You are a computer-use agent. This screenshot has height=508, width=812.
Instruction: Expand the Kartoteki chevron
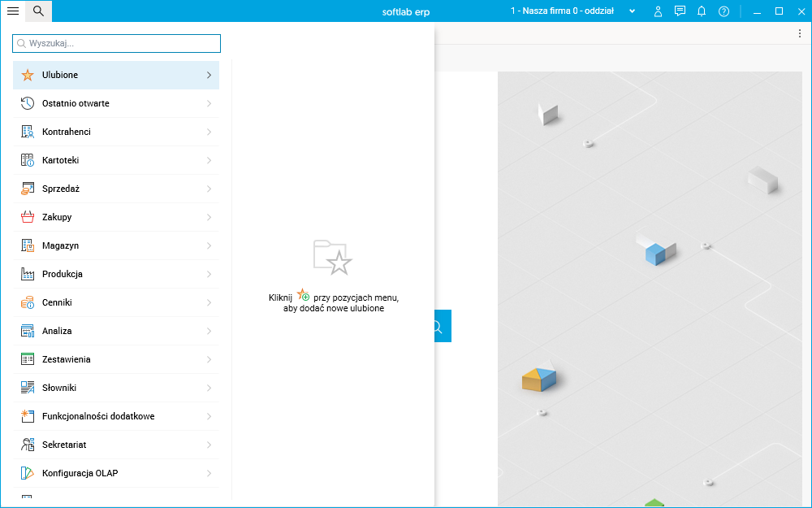click(209, 160)
